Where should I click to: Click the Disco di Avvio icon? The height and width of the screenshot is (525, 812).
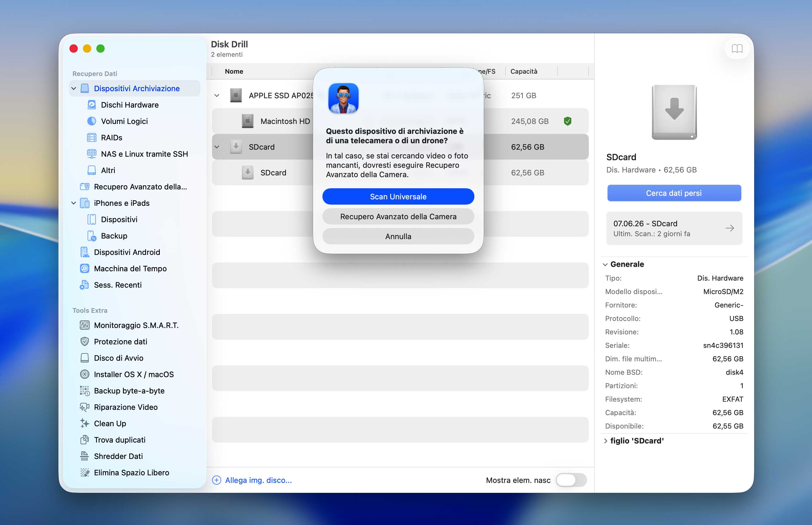point(84,358)
